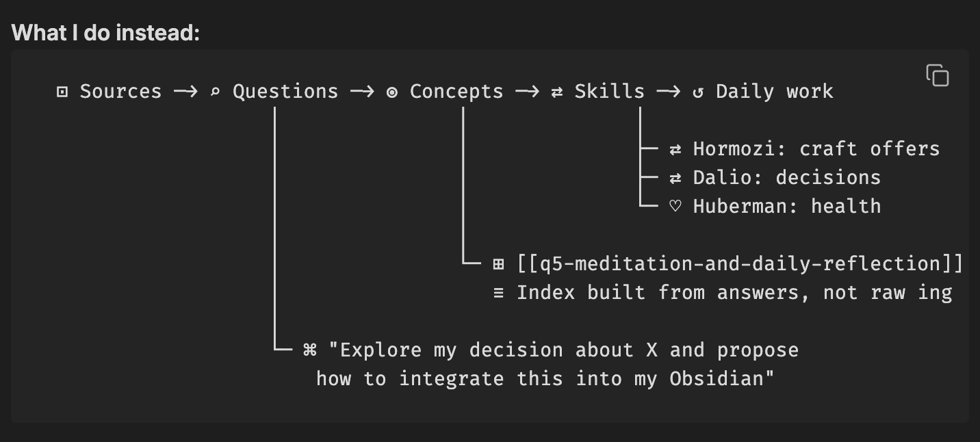Click the grid icon before the q5 link

point(498,264)
